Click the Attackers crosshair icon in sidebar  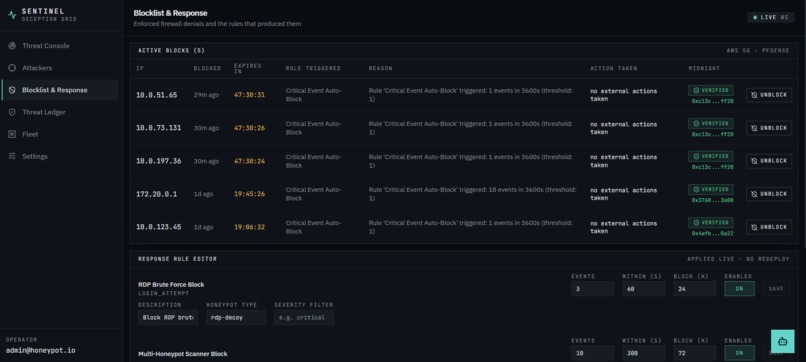click(x=12, y=68)
